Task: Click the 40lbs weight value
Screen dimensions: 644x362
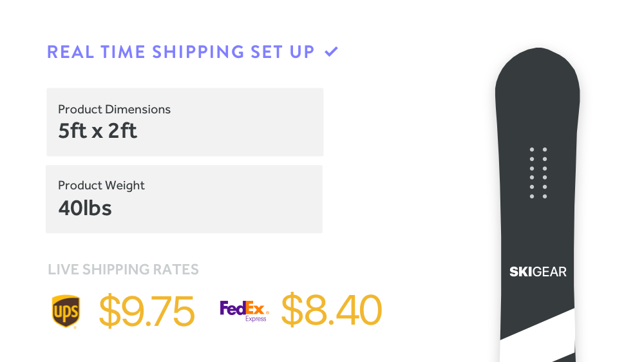Action: (84, 208)
